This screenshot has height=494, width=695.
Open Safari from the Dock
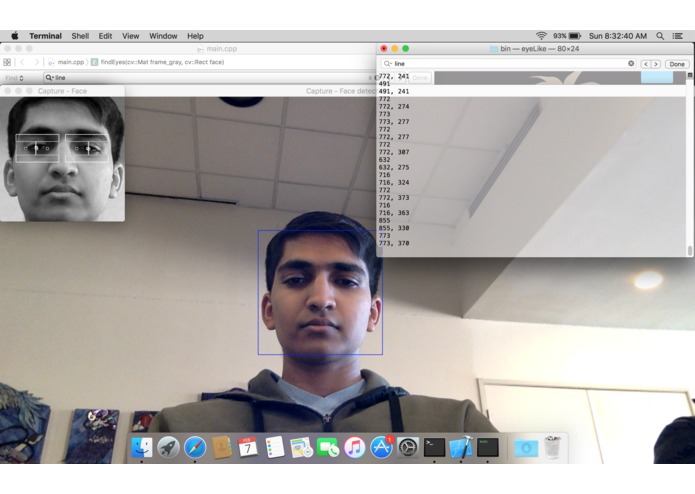tap(195, 447)
